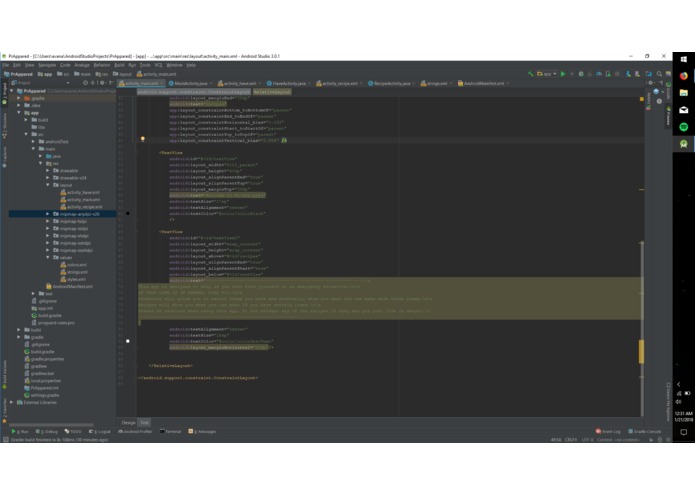This screenshot has height=494, width=695.
Task: Click the white color swatch in the gutter
Action: tap(128, 341)
